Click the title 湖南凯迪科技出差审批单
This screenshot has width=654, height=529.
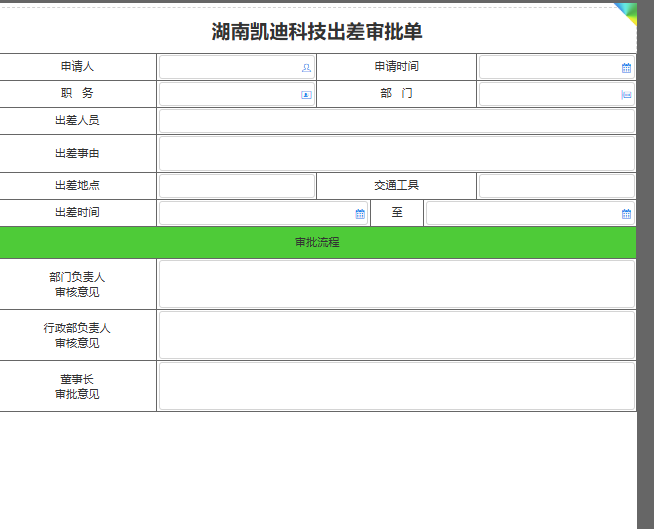pyautogui.click(x=317, y=32)
